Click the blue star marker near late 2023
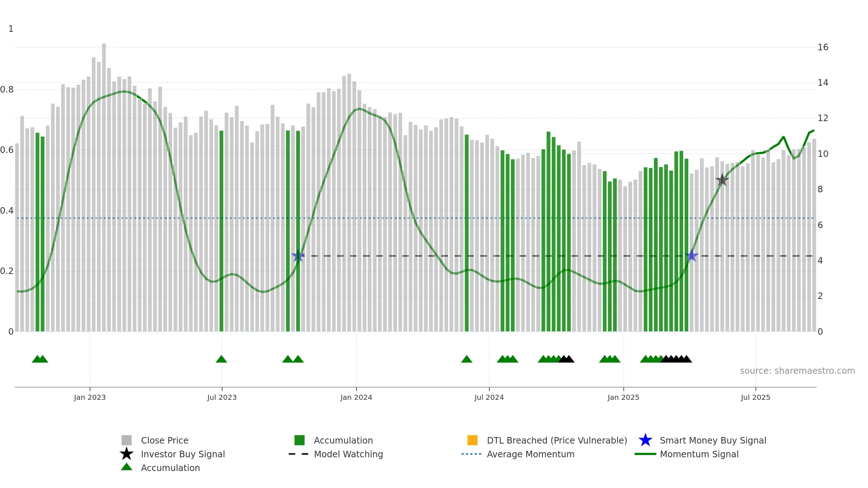The width and height of the screenshot is (868, 488). point(298,256)
